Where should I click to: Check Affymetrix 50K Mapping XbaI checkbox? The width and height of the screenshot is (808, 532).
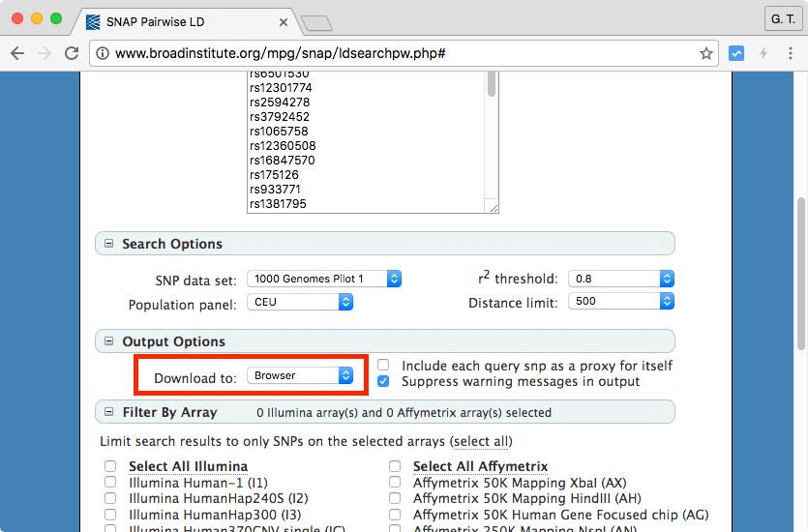395,483
